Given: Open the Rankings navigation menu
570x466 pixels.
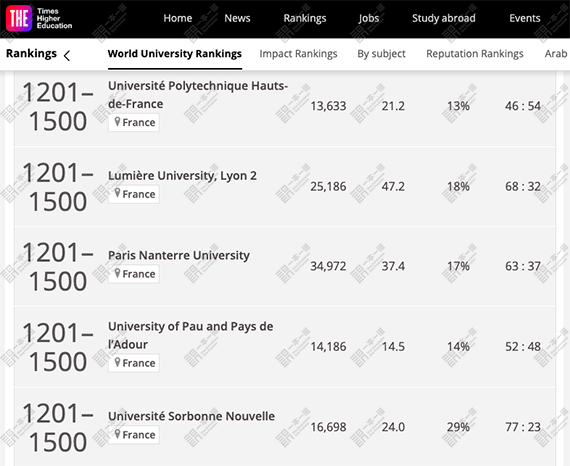Looking at the screenshot, I should click(305, 18).
